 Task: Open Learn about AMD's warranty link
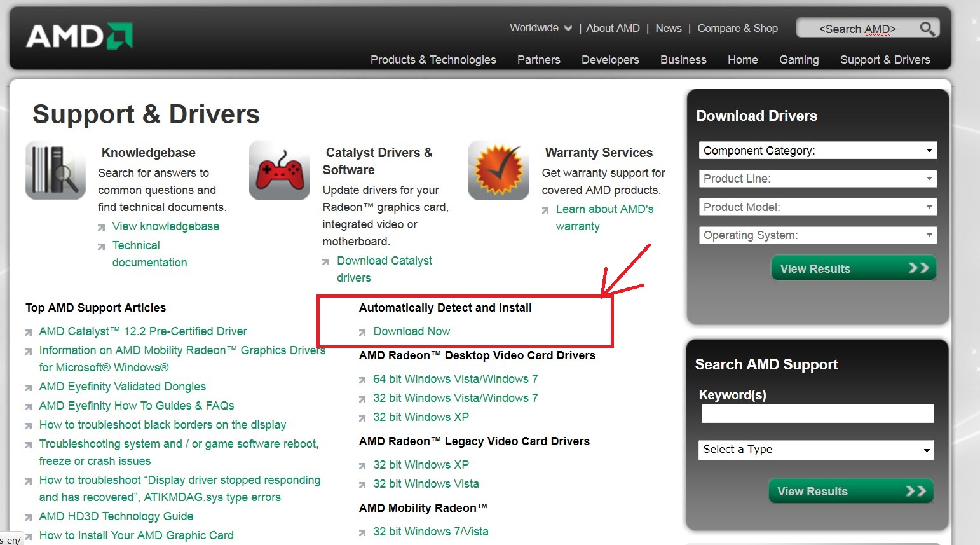tap(604, 217)
